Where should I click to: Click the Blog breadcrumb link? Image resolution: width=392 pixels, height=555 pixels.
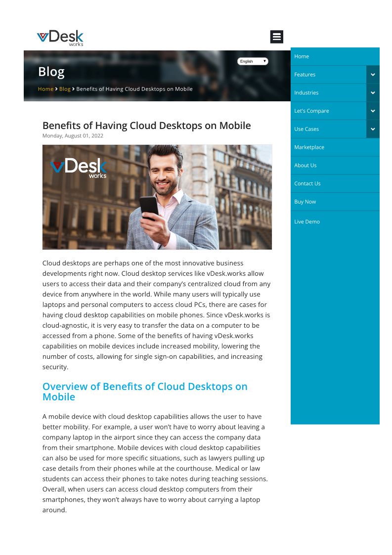click(x=65, y=89)
